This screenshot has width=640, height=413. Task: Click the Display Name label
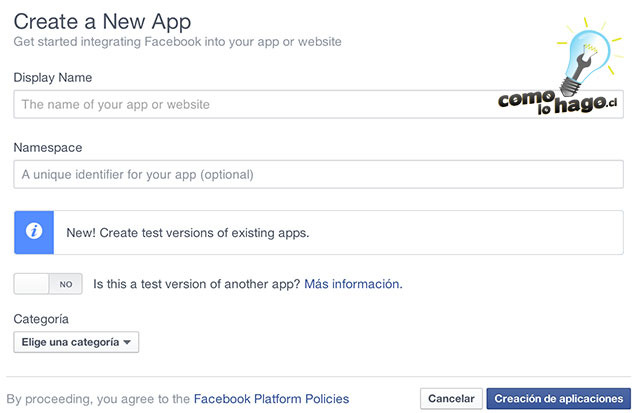pos(53,78)
